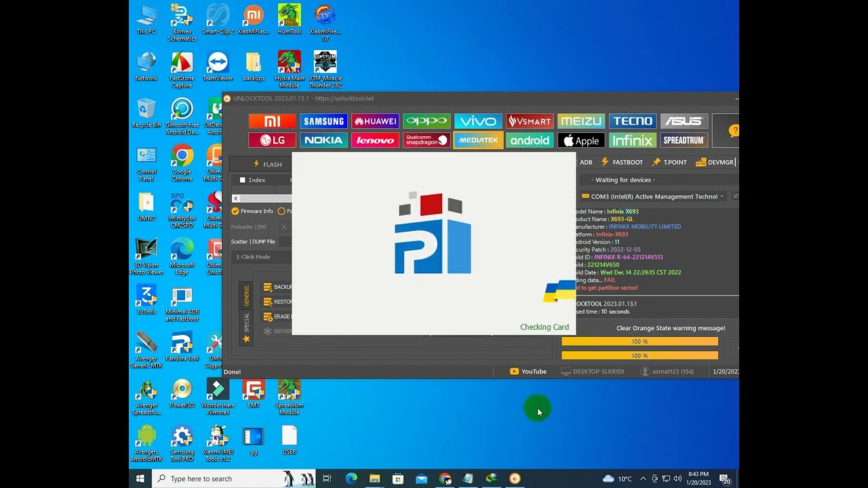Show hidden system tray icons

pyautogui.click(x=643, y=479)
